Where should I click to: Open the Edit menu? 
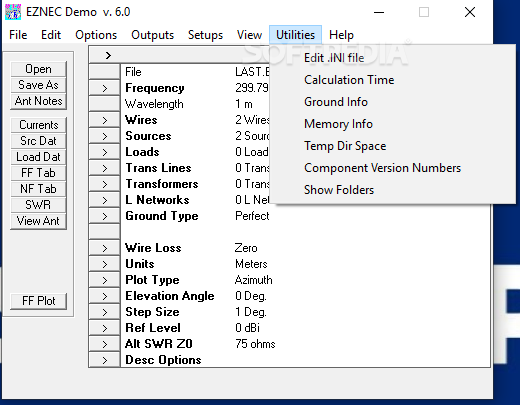click(51, 35)
